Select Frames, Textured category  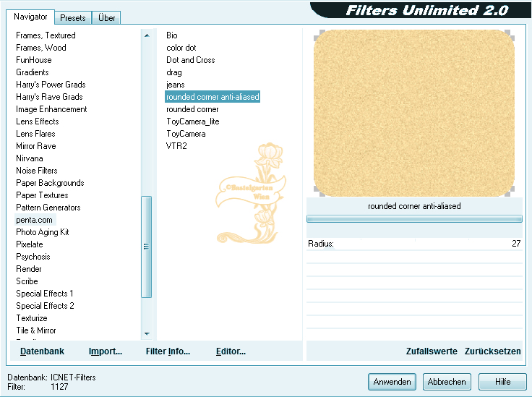tap(46, 35)
